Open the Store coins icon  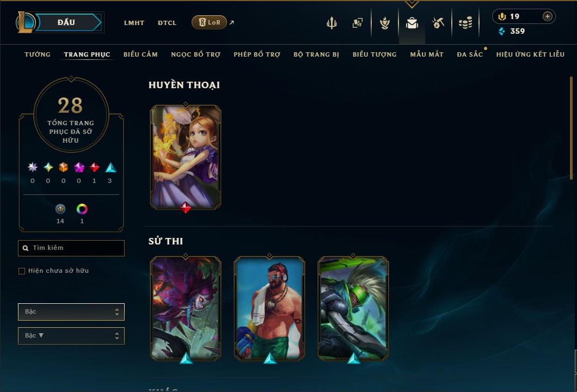click(x=465, y=23)
